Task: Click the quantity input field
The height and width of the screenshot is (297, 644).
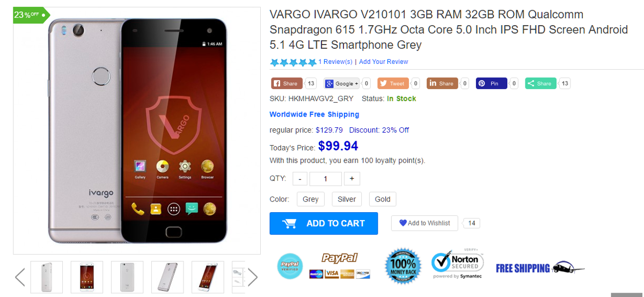Action: point(326,179)
